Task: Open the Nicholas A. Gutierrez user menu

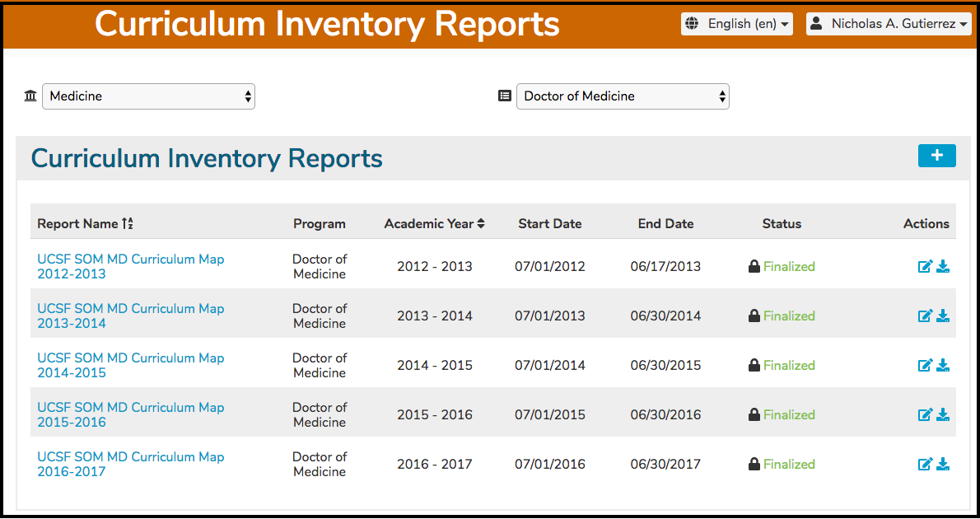Action: 889,24
